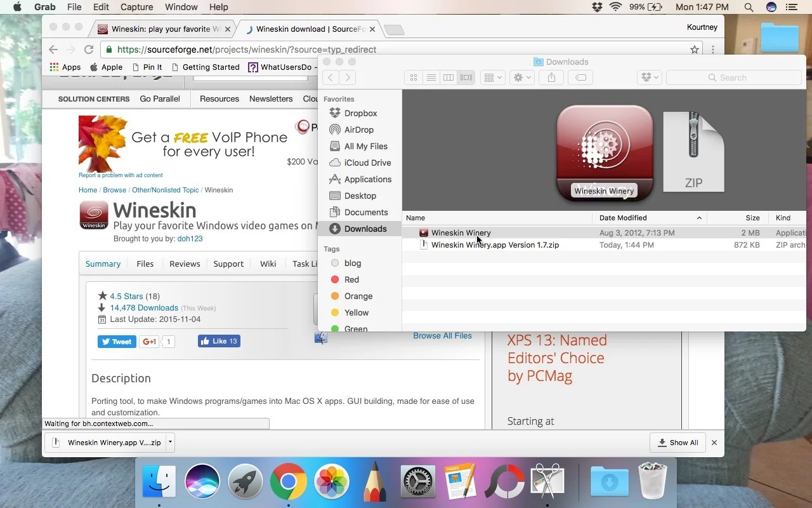
Task: Switch Finder to list view
Action: coord(431,77)
